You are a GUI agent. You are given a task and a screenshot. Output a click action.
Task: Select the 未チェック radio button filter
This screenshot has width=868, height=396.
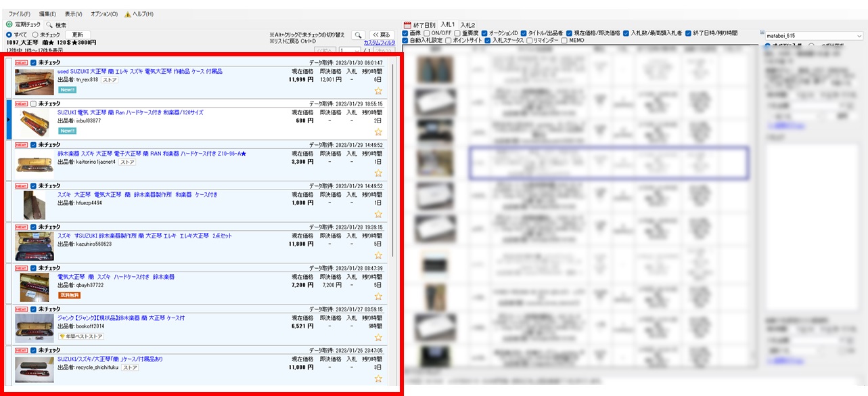tap(35, 35)
